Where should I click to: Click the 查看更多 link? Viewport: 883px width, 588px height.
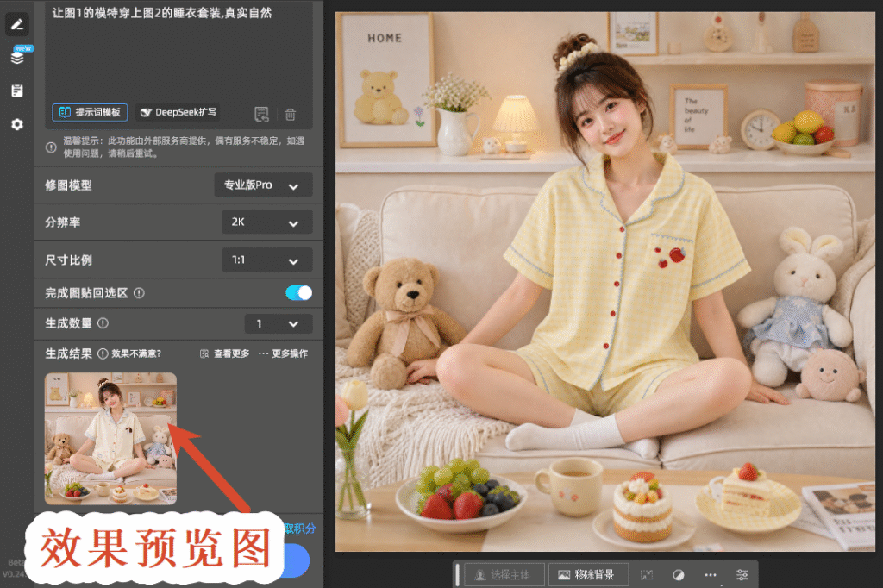(x=225, y=353)
